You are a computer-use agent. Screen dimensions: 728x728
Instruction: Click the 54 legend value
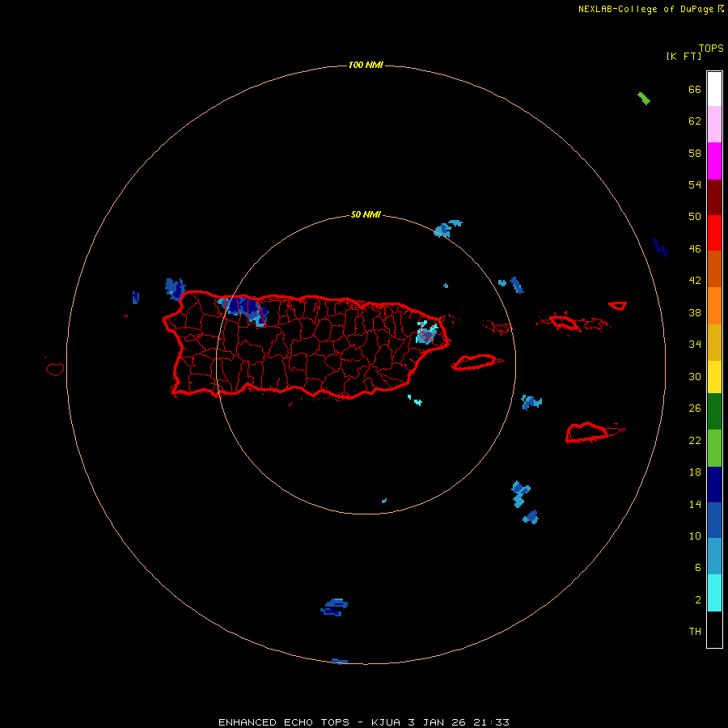(695, 184)
